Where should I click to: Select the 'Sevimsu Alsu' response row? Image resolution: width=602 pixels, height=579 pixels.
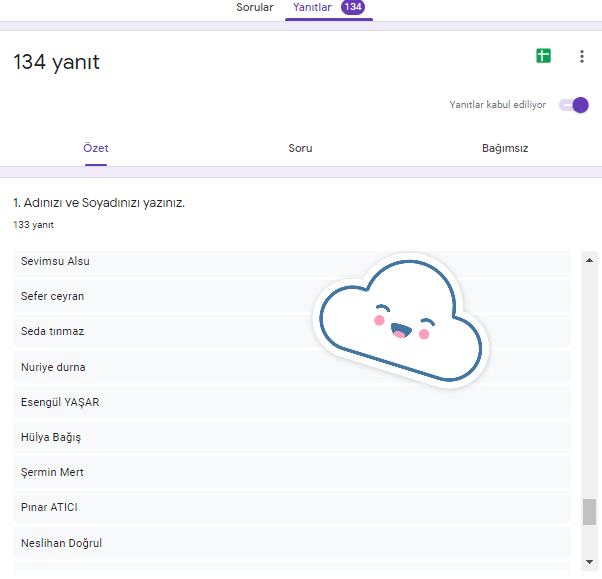click(x=291, y=262)
